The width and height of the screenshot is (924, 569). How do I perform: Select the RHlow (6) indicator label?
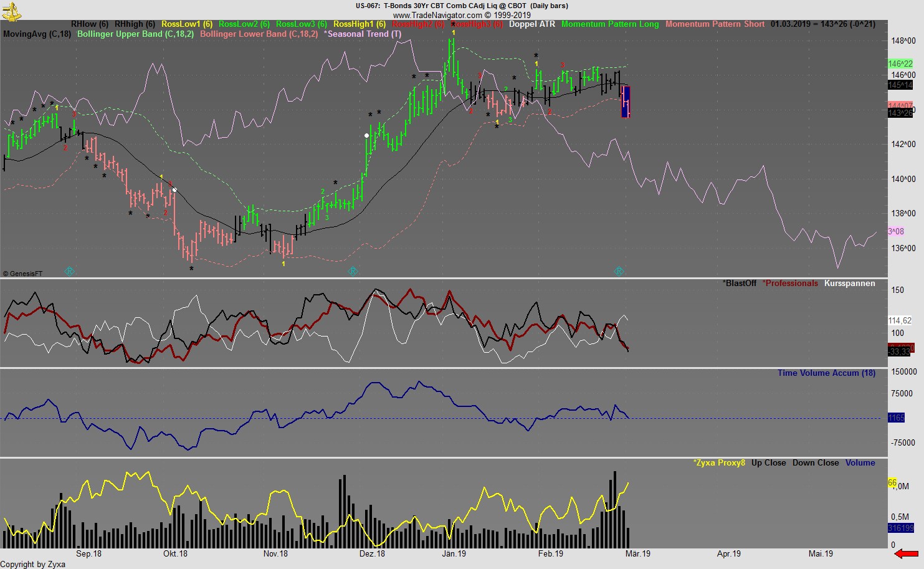(90, 24)
